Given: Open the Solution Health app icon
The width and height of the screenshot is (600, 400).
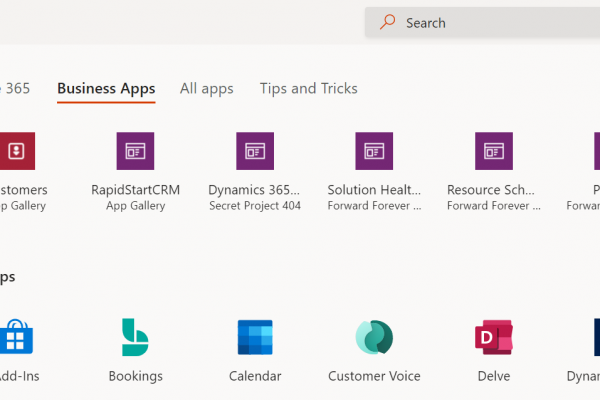Looking at the screenshot, I should tap(374, 151).
